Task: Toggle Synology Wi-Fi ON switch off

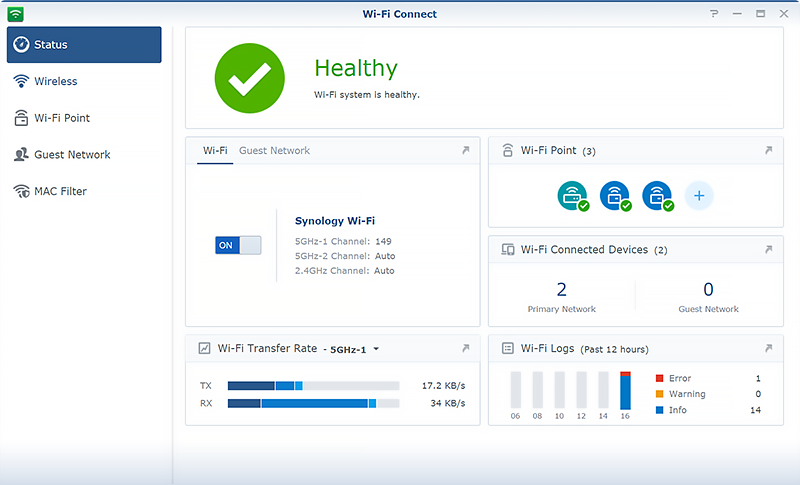Action: coord(238,245)
